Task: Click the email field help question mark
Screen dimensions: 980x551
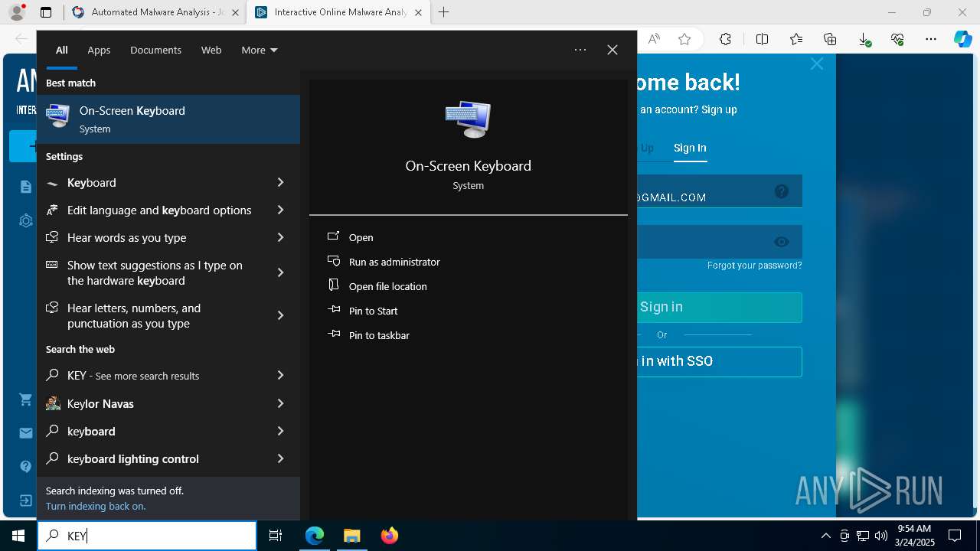Action: click(782, 191)
